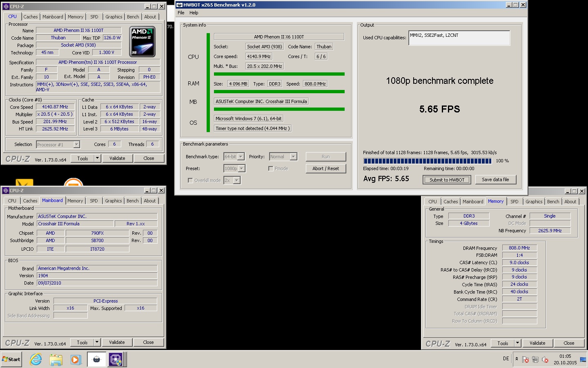Open Action Center flag tray icon
Viewport: 588px width, 368px height.
(526, 360)
